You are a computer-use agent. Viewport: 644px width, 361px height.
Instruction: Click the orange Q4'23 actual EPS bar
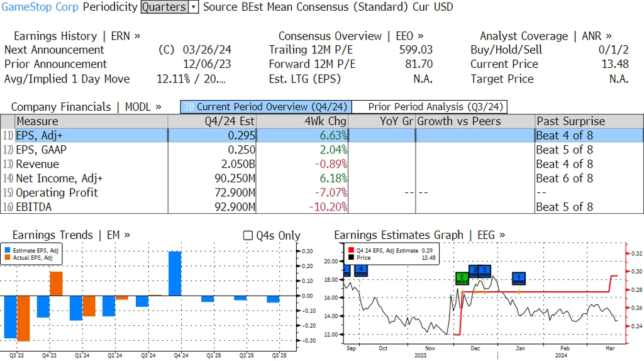click(56, 284)
